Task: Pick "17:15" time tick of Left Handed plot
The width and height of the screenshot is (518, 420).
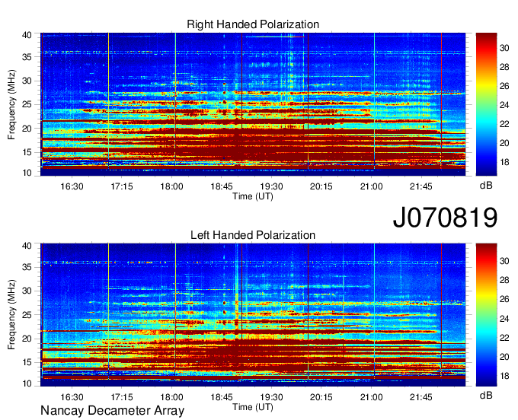Action: (x=122, y=397)
